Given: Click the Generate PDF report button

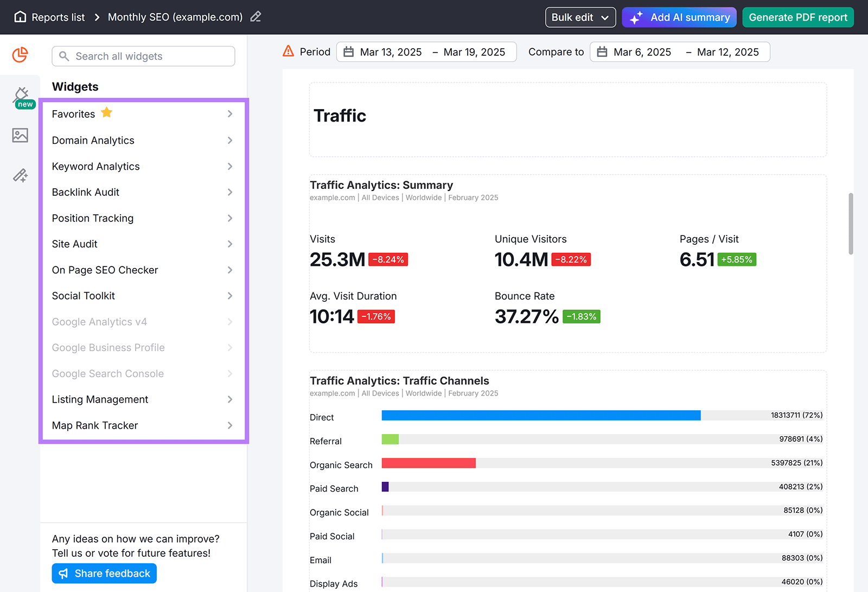Looking at the screenshot, I should click(797, 17).
